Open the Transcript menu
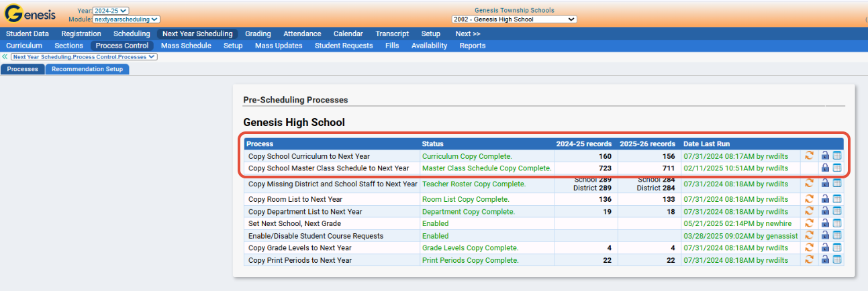Image resolution: width=868 pixels, height=291 pixels. pos(392,34)
